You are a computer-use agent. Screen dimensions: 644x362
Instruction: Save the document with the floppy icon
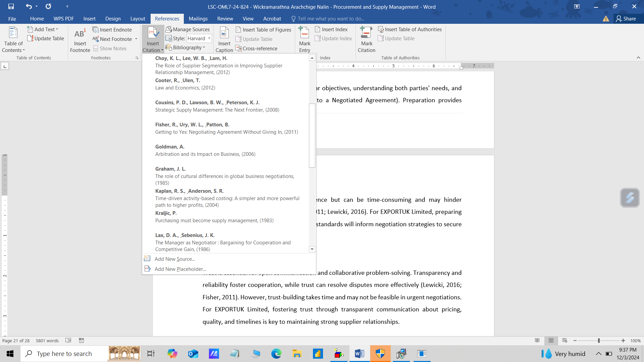(11, 6)
